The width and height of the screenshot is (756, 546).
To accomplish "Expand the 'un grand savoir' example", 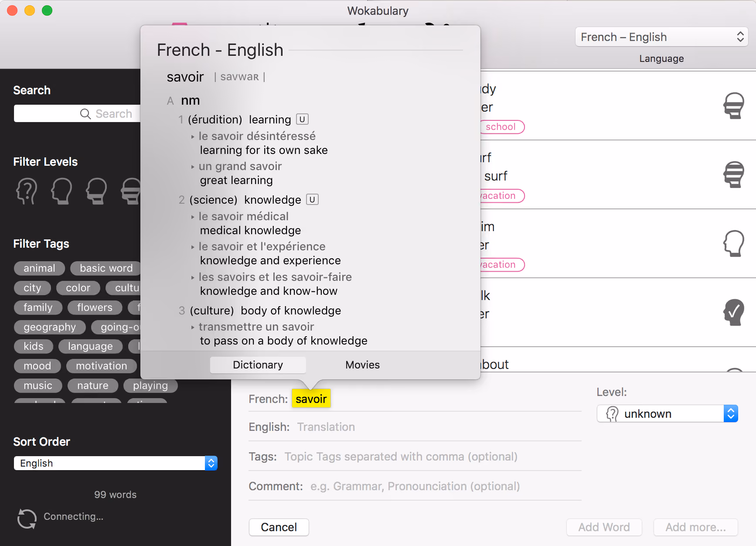I will tap(193, 167).
